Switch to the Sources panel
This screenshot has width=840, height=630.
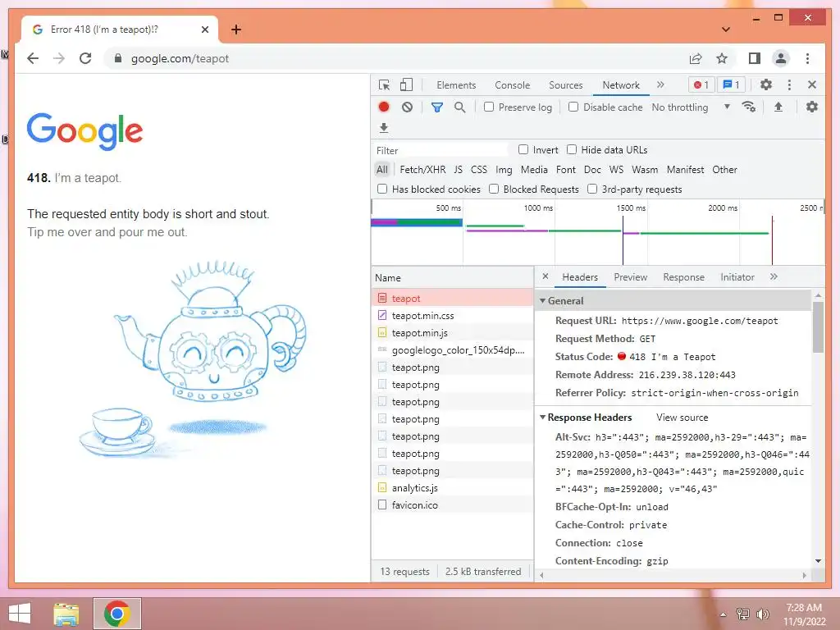tap(566, 85)
